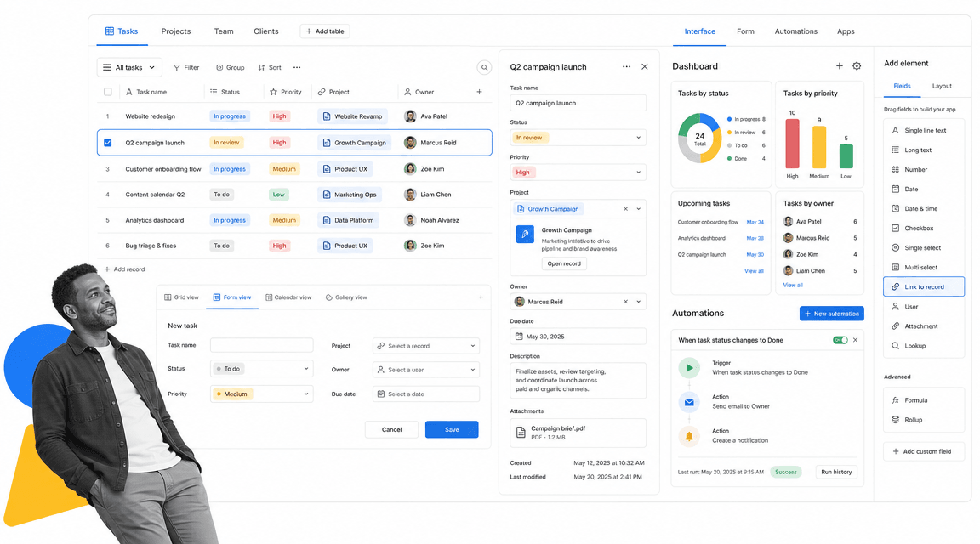The height and width of the screenshot is (544, 980).
Task: Open the Select a record dropdown
Action: (426, 346)
